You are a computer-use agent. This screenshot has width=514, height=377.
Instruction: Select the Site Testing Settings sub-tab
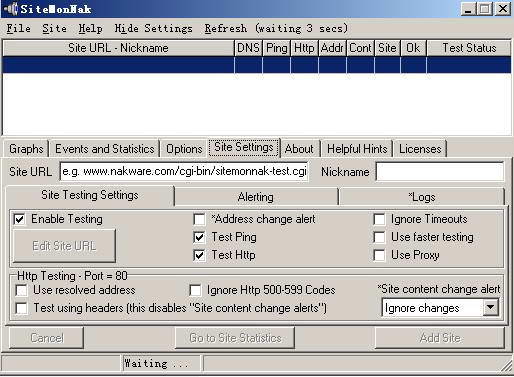coord(90,195)
